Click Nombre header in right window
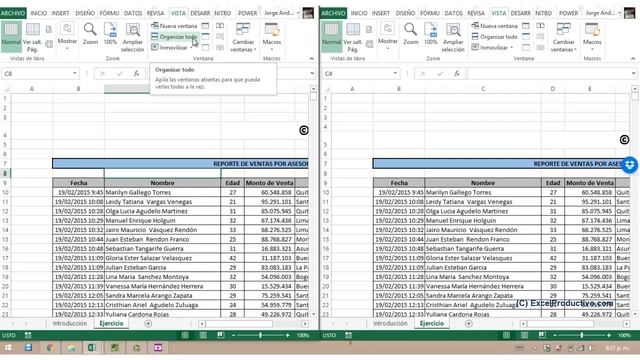Image resolution: width=640 pixels, height=360 pixels. click(483, 183)
